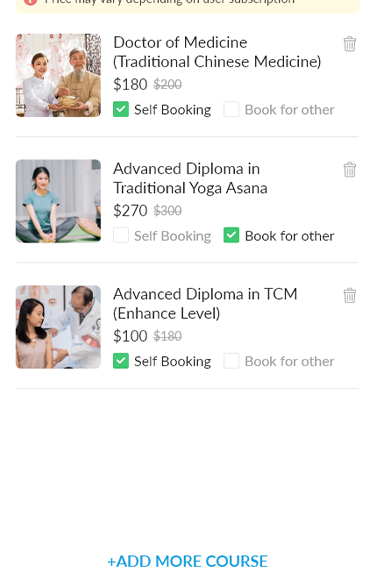Image resolution: width=375 pixels, height=576 pixels.
Task: Select Advanced Diploma in Traditional Yoga Asana title
Action: coord(190,178)
